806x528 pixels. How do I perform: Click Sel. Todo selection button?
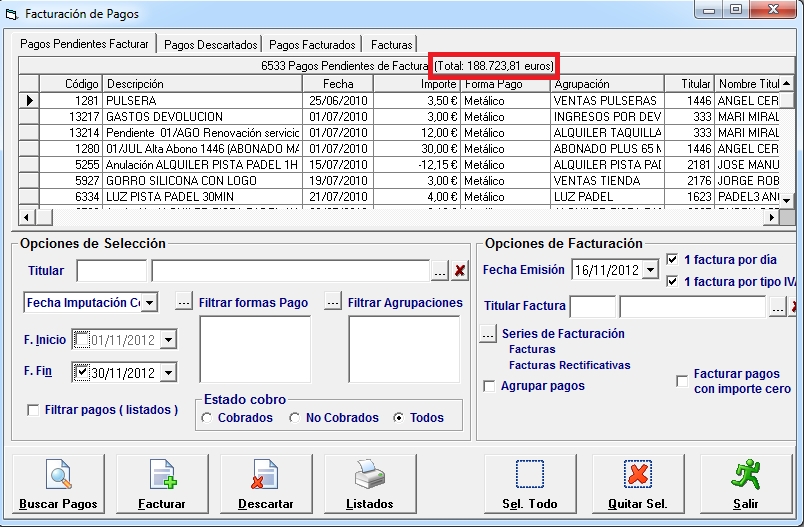(x=529, y=484)
